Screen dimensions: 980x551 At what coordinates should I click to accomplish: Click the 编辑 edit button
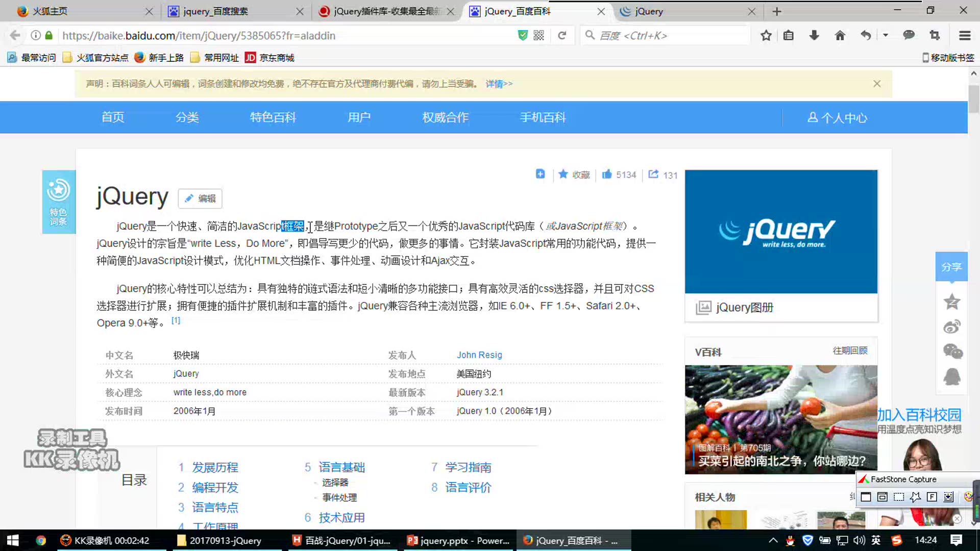(x=200, y=198)
